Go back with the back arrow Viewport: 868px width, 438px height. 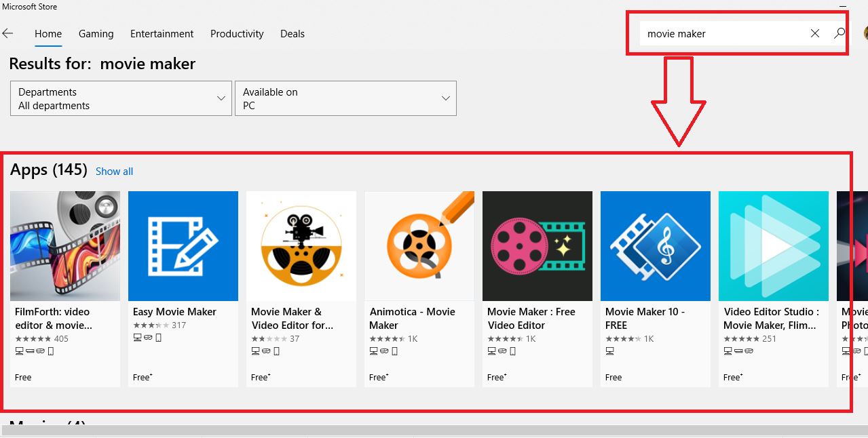(x=7, y=33)
